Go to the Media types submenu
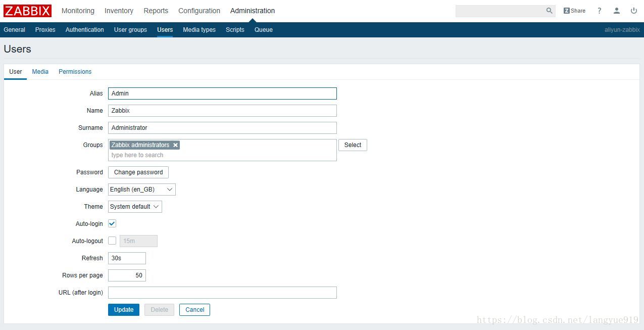644x330 pixels. click(199, 30)
